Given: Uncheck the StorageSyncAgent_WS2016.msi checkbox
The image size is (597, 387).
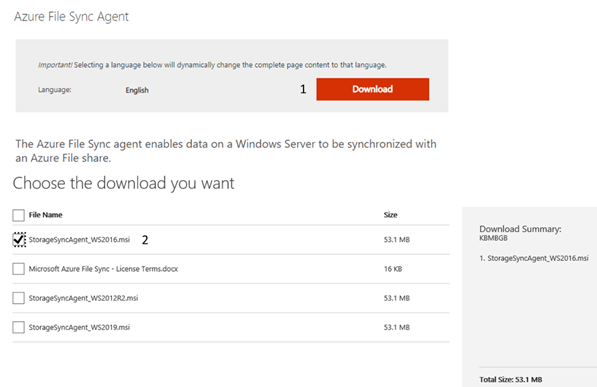Looking at the screenshot, I should click(19, 240).
